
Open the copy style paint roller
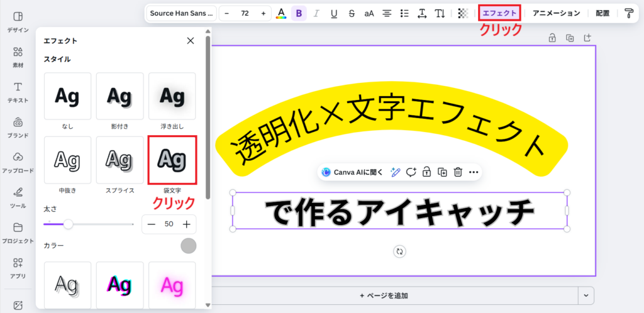628,13
